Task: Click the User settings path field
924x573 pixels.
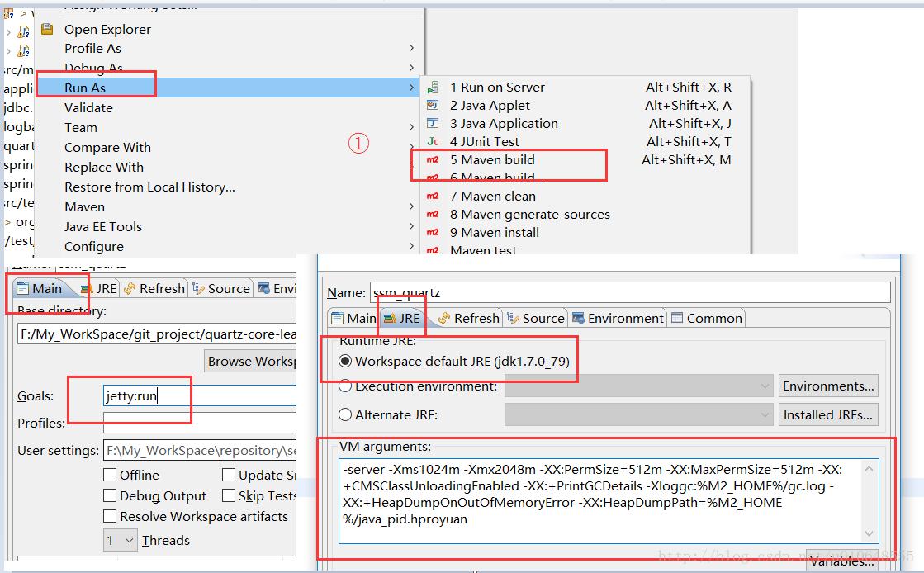Action: point(200,450)
